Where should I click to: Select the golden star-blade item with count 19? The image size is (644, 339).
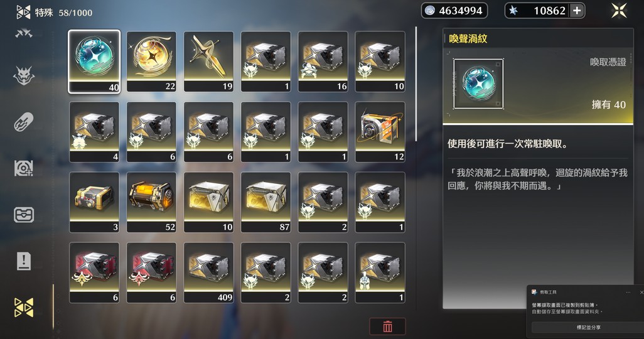pyautogui.click(x=208, y=62)
